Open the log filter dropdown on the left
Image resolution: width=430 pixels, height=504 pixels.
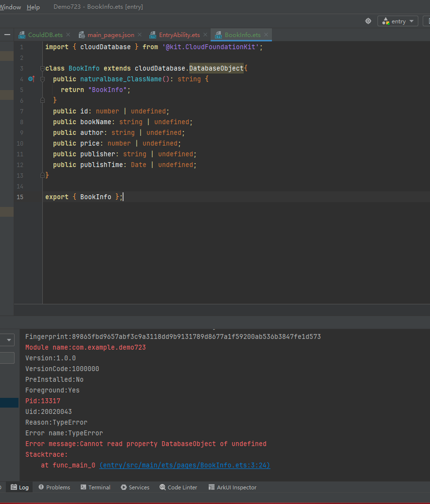[7, 339]
